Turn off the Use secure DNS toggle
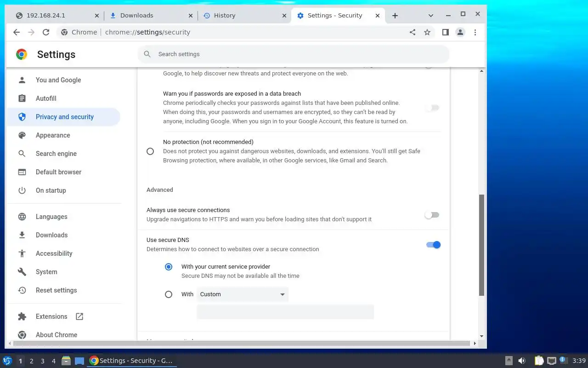The height and width of the screenshot is (368, 588). (433, 245)
